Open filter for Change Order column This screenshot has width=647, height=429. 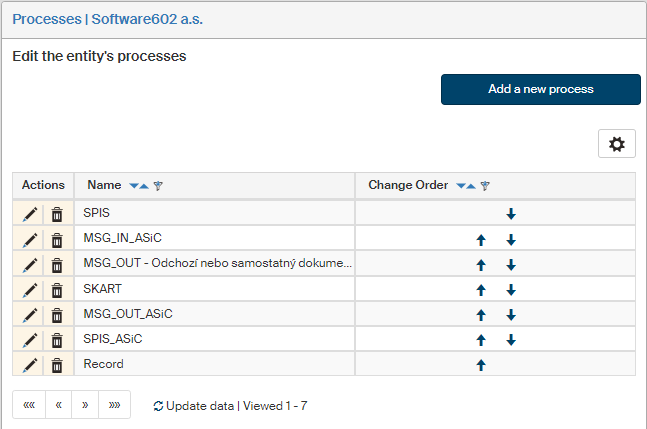click(486, 186)
